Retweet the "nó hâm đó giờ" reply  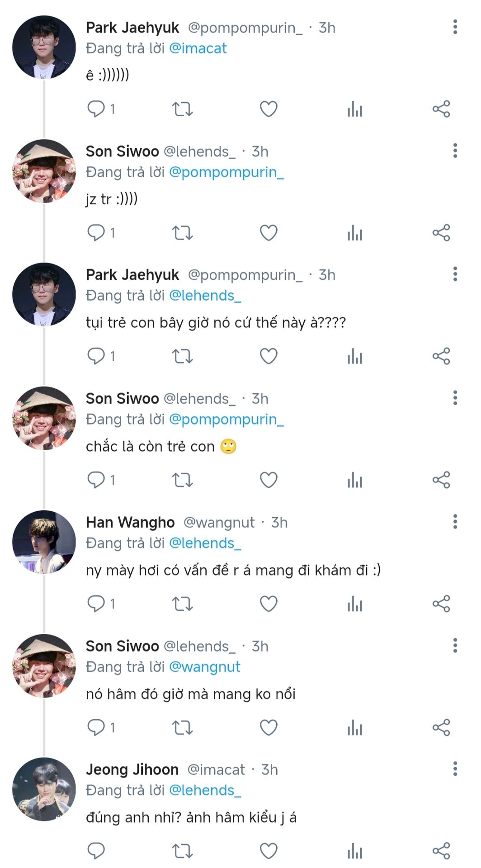[x=183, y=727]
